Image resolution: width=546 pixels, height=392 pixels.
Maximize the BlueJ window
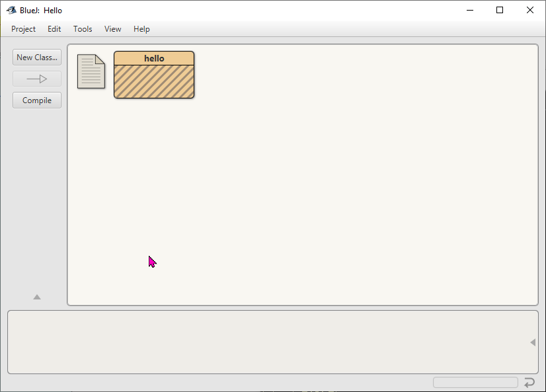(500, 10)
